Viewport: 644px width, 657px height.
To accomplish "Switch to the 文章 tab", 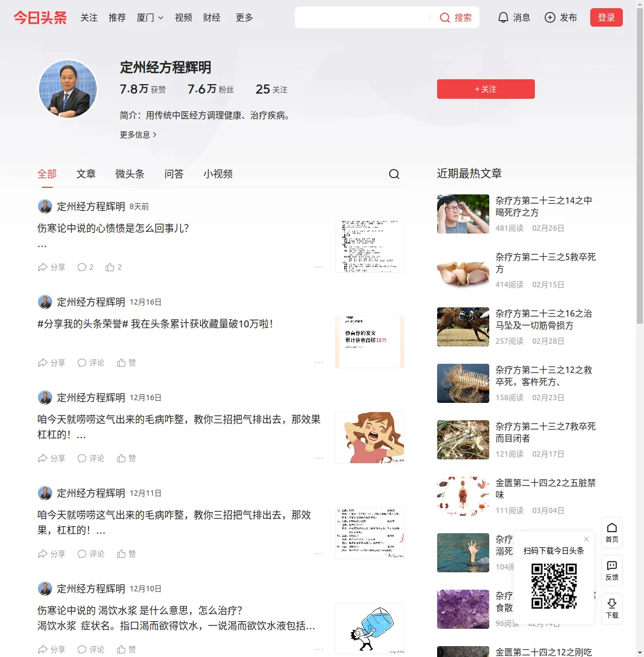I will pyautogui.click(x=86, y=174).
